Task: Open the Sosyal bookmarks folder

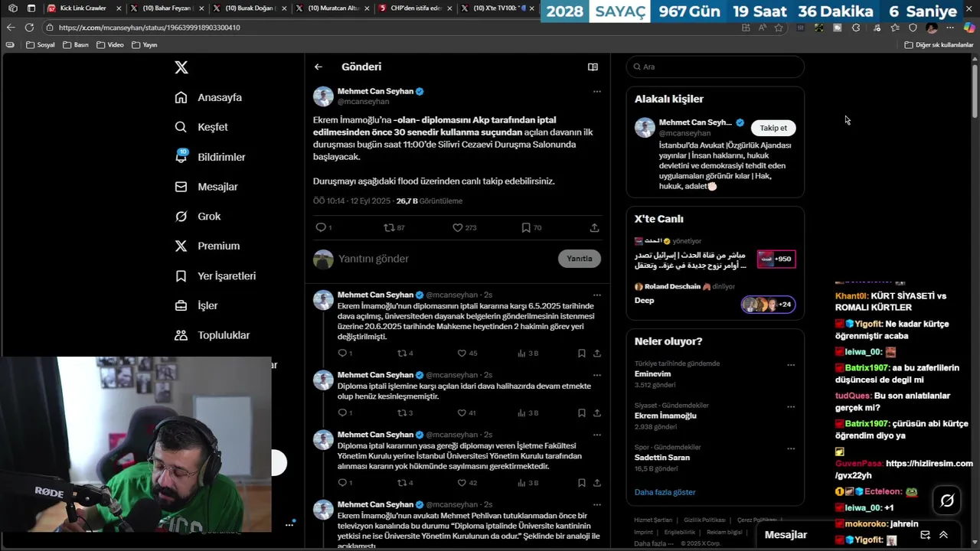Action: (41, 44)
